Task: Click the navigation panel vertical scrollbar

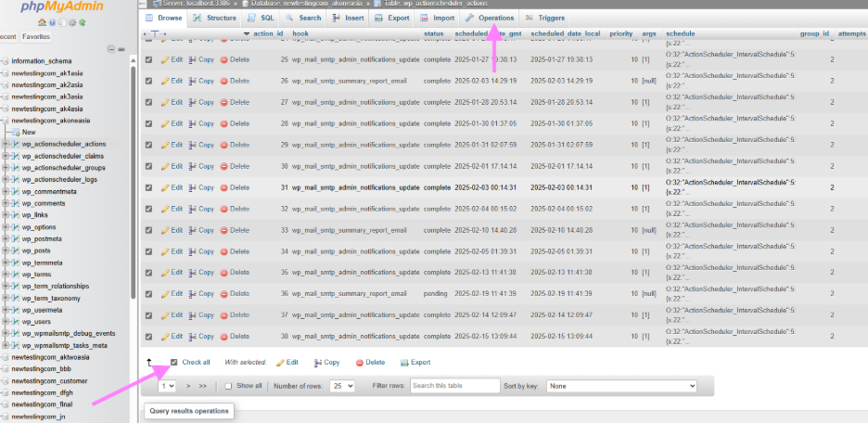Action: click(133, 183)
